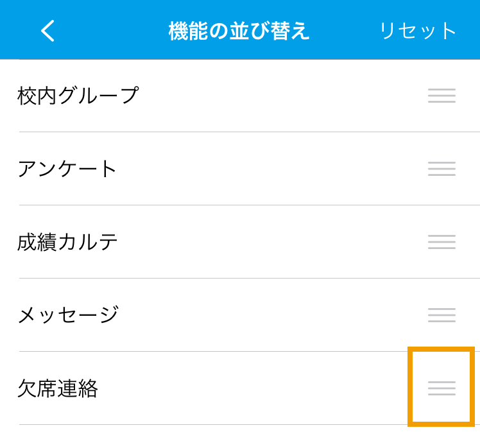Click the 機能の並び替え title
The width and height of the screenshot is (480, 448).
pos(239,31)
